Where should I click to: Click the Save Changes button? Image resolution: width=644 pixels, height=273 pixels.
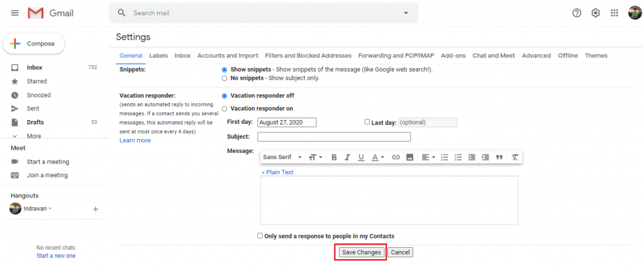click(x=360, y=252)
